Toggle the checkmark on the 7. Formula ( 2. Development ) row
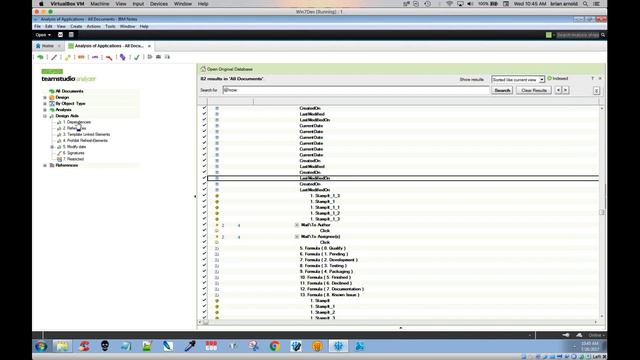Image resolution: width=640 pixels, height=360 pixels. [x=204, y=260]
